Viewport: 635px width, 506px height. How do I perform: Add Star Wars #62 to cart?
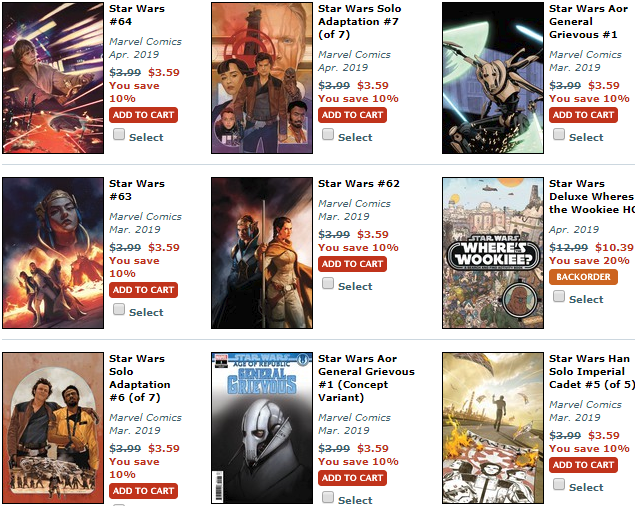click(352, 264)
